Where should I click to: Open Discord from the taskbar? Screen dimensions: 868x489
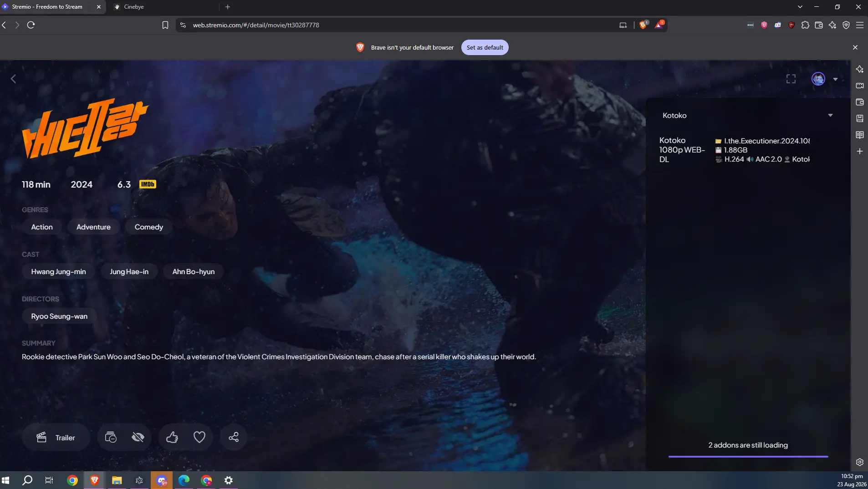[x=162, y=480]
